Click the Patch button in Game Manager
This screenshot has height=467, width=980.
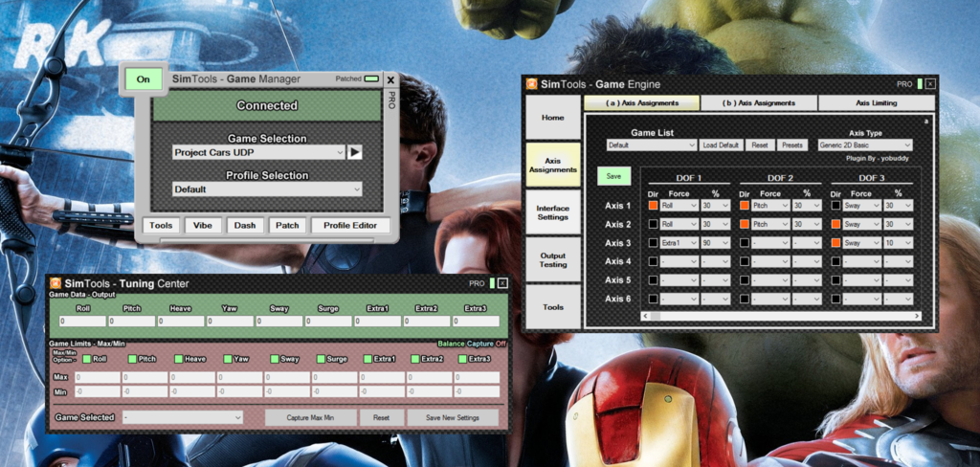287,225
